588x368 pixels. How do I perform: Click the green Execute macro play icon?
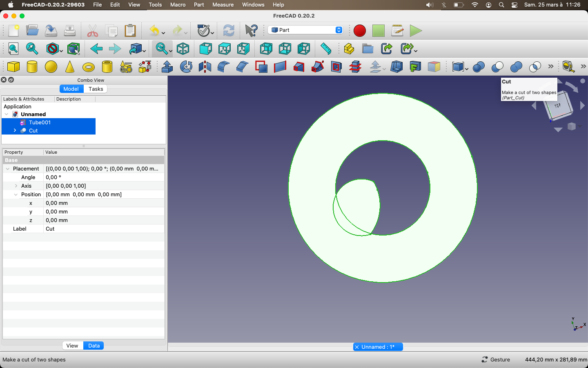point(416,31)
